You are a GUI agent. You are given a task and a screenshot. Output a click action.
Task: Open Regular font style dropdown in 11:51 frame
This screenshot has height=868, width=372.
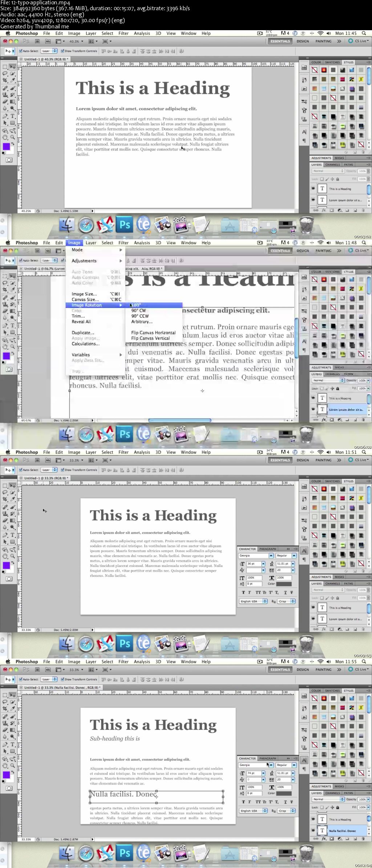[294, 556]
